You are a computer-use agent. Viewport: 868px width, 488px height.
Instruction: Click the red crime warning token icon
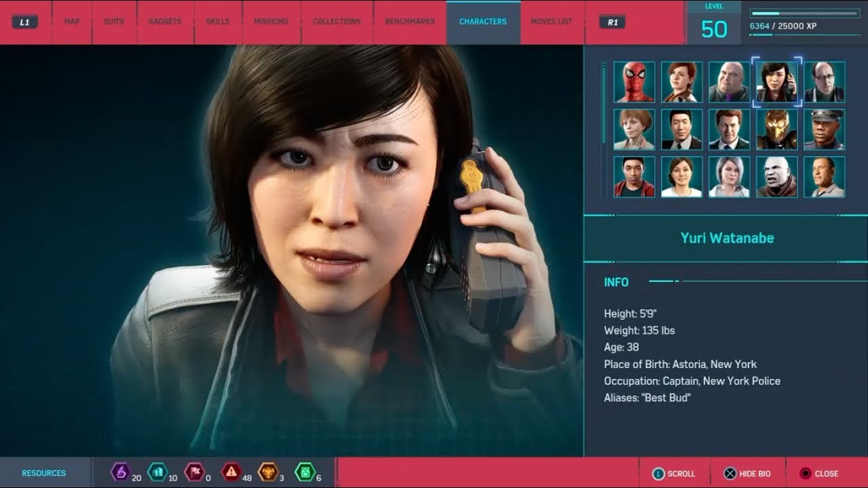coord(231,472)
